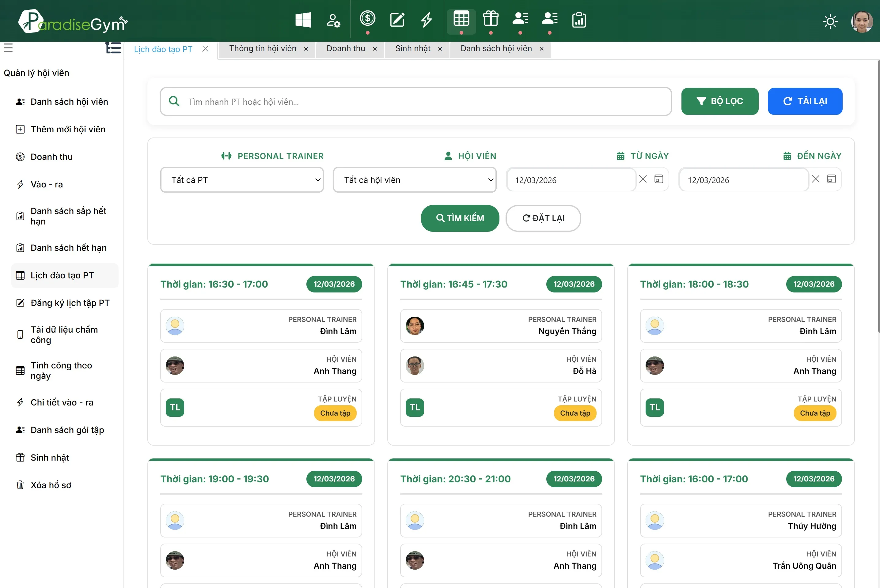Click Chưa tập badge in 16:45 - 17:30 card
Viewport: 880px width, 588px height.
pos(575,413)
